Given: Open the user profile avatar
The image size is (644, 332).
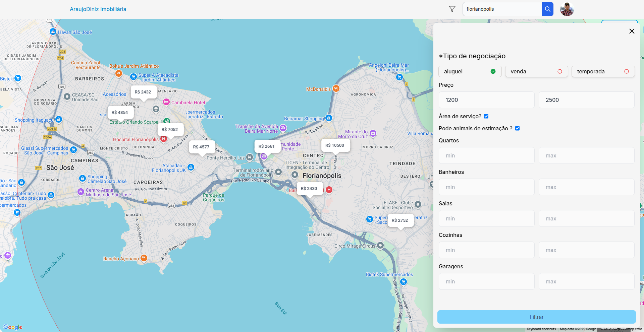Looking at the screenshot, I should 567,9.
